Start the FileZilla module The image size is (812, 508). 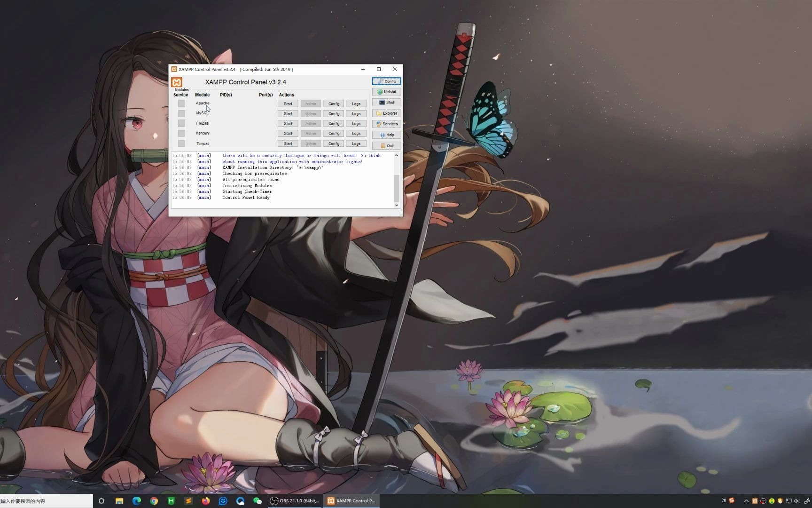point(288,124)
